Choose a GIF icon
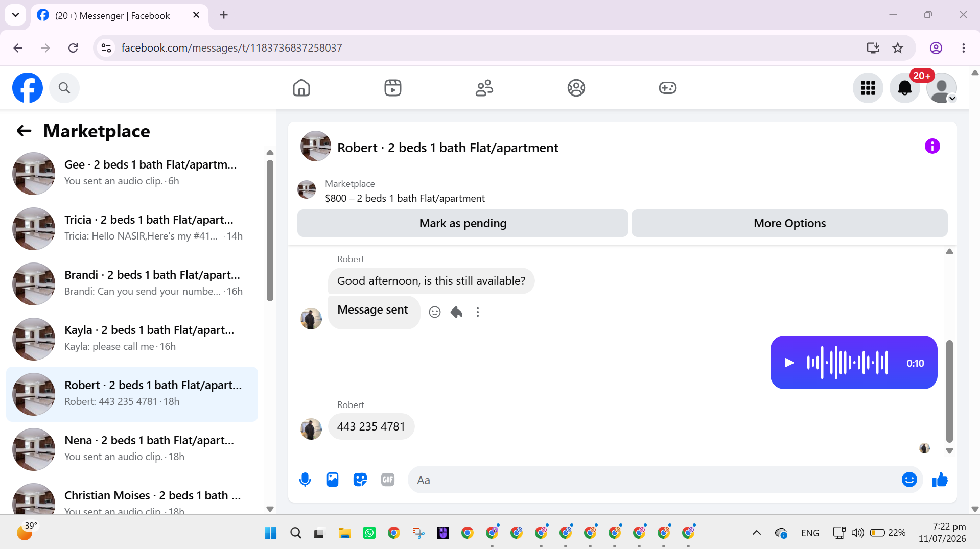The width and height of the screenshot is (980, 549). [388, 480]
